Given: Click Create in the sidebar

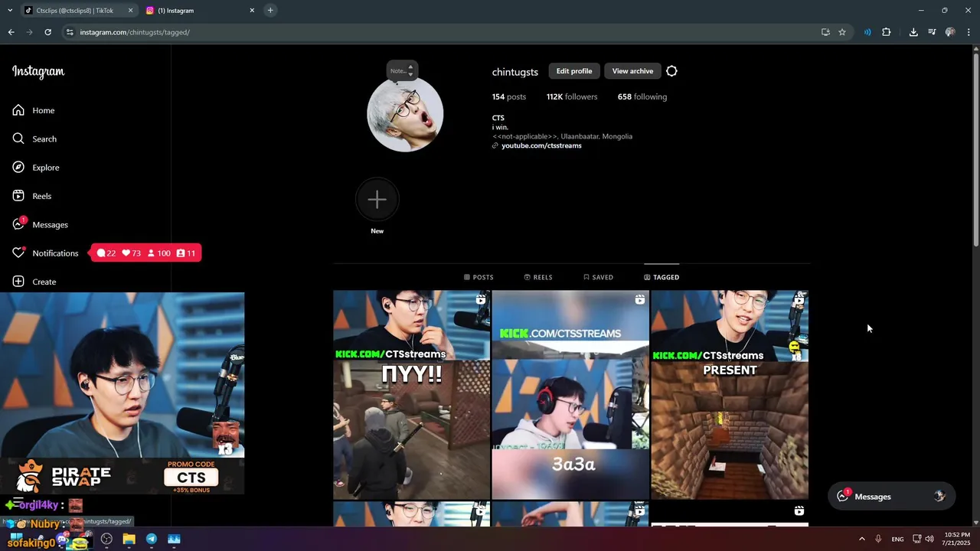Looking at the screenshot, I should (x=34, y=282).
